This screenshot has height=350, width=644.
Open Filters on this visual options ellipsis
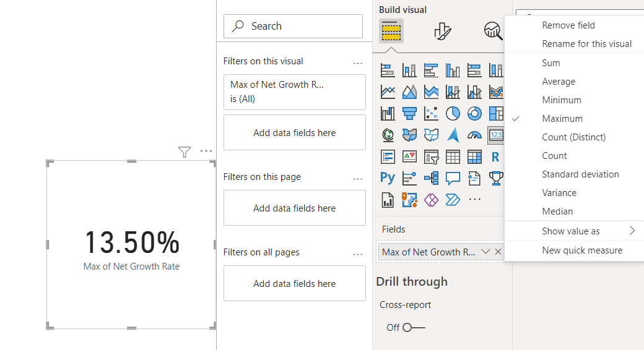358,63
